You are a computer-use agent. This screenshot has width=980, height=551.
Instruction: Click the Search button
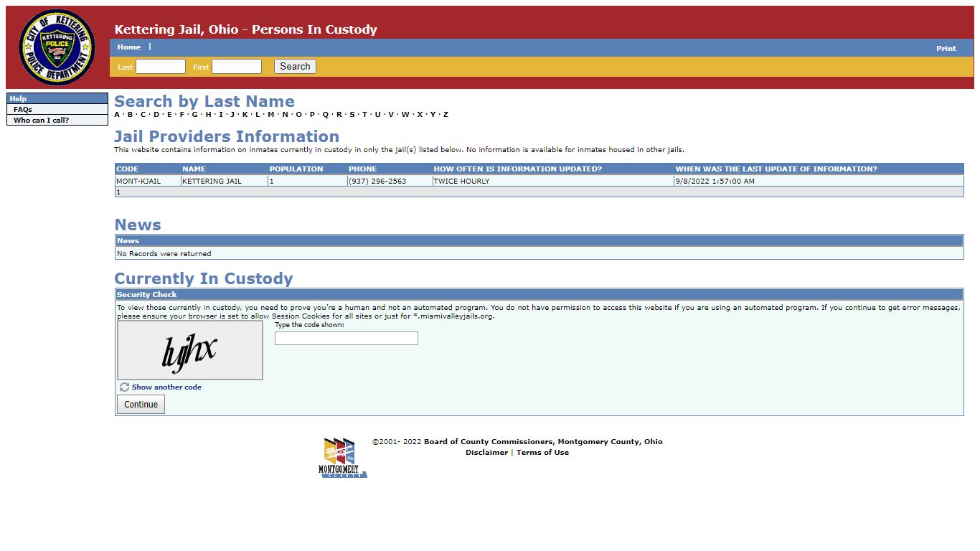click(295, 67)
